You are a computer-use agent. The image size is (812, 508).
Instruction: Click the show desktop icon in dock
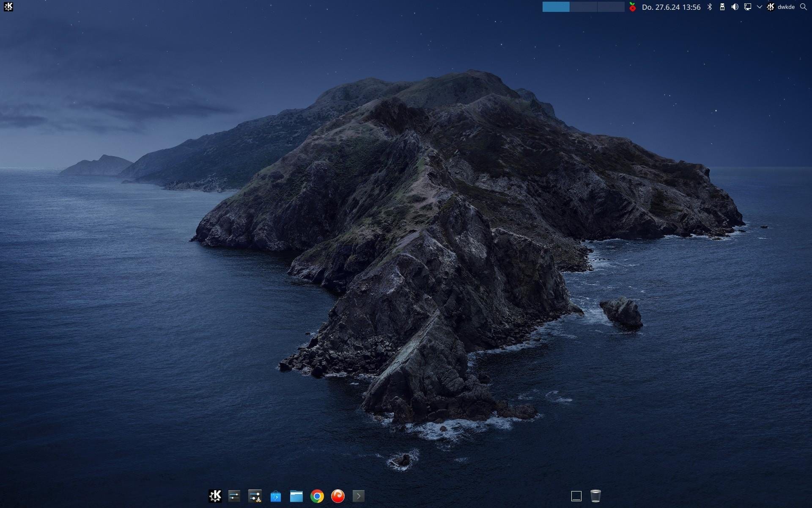[576, 496]
